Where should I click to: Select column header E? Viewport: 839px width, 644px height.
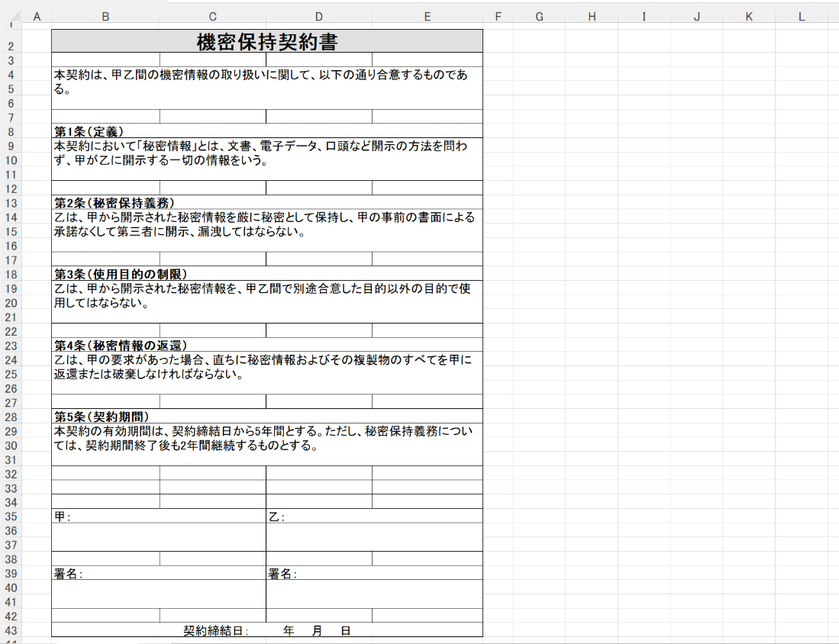coord(427,17)
